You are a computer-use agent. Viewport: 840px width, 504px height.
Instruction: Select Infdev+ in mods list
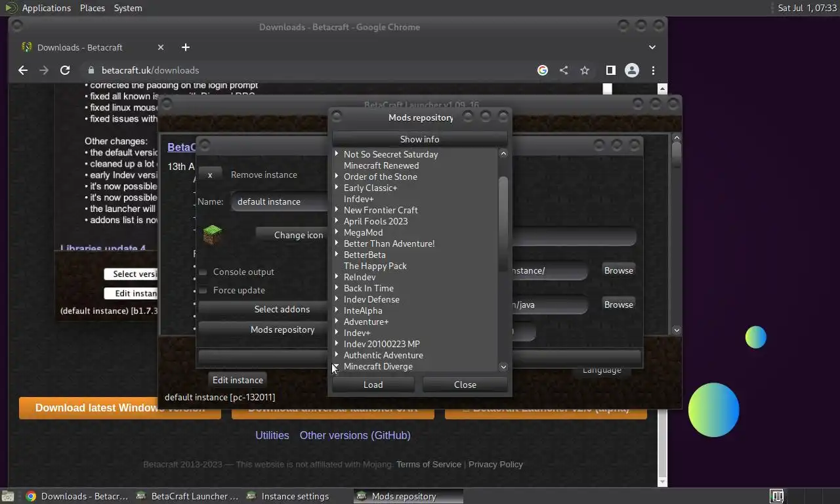359,199
